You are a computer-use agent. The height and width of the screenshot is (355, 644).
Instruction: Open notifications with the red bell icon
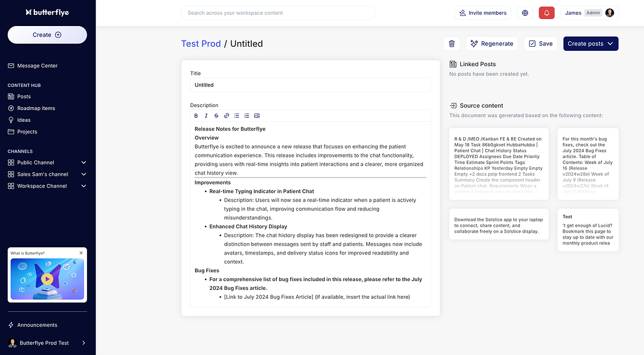pos(546,13)
